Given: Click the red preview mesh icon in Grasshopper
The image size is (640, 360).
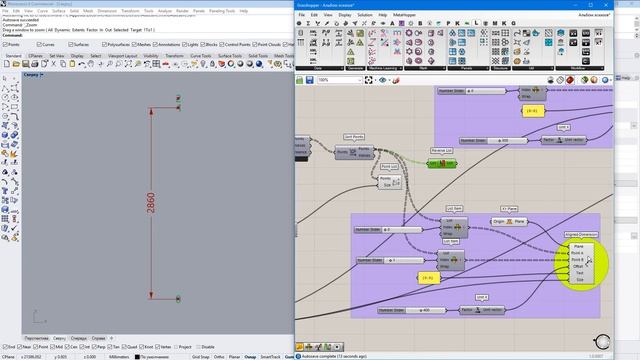Looking at the screenshot, I should [570, 80].
